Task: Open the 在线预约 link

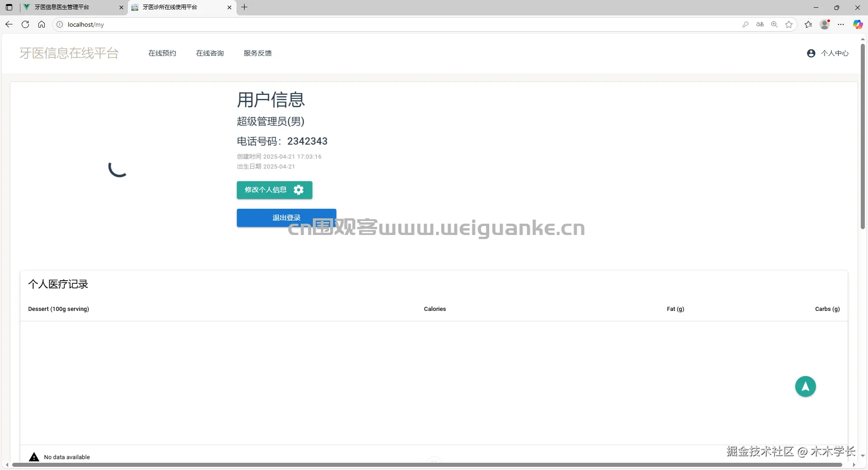Action: (x=162, y=53)
